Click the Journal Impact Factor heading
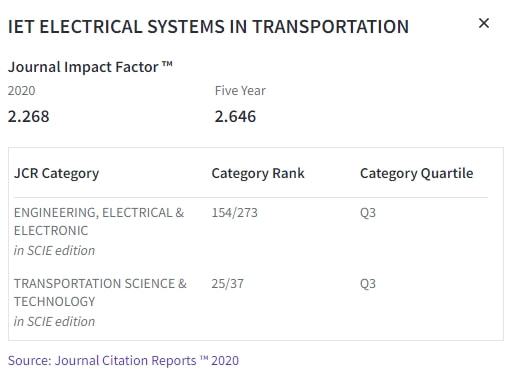Screen dimensions: 507x375 pyautogui.click(x=83, y=67)
